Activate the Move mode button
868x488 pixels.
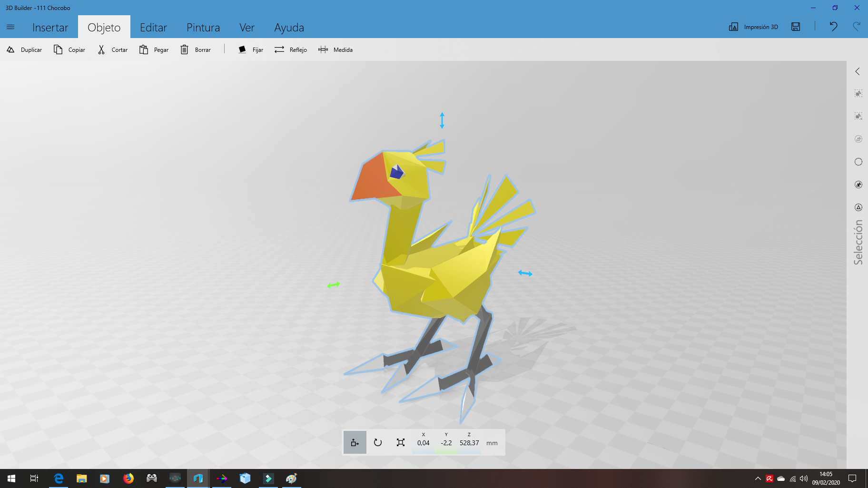click(x=355, y=442)
